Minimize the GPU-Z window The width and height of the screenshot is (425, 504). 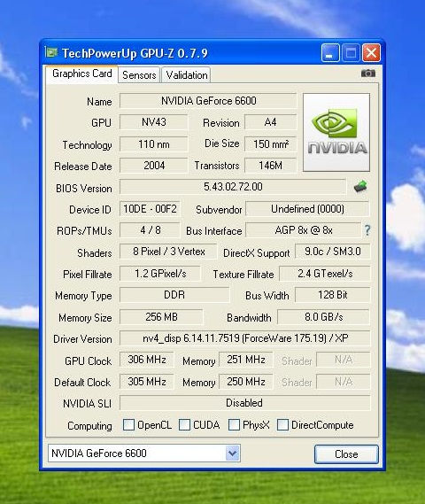[330, 53]
